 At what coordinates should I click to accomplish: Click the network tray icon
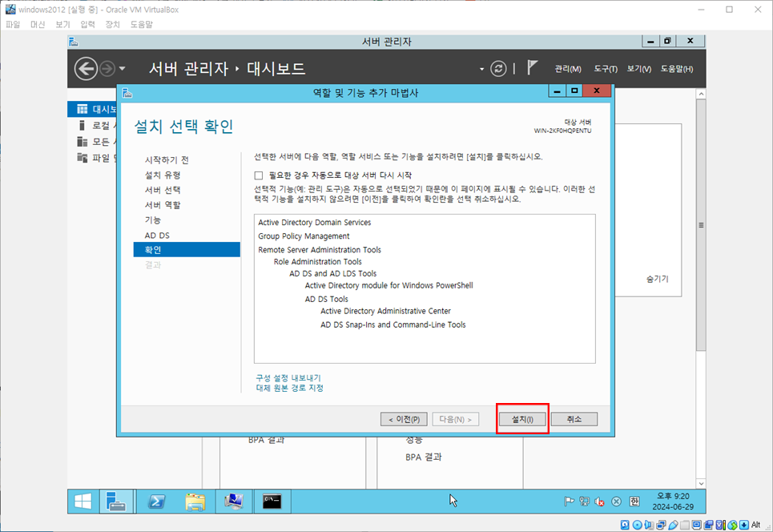click(584, 502)
